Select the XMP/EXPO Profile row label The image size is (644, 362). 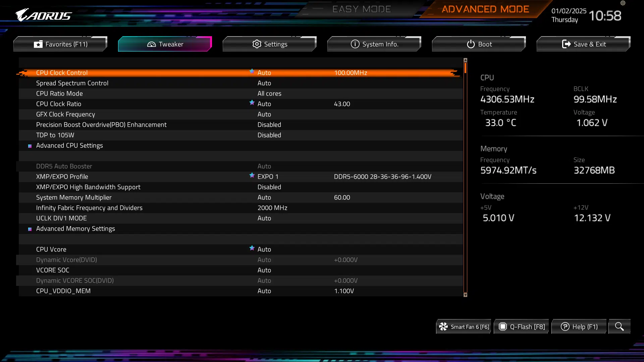pos(62,177)
